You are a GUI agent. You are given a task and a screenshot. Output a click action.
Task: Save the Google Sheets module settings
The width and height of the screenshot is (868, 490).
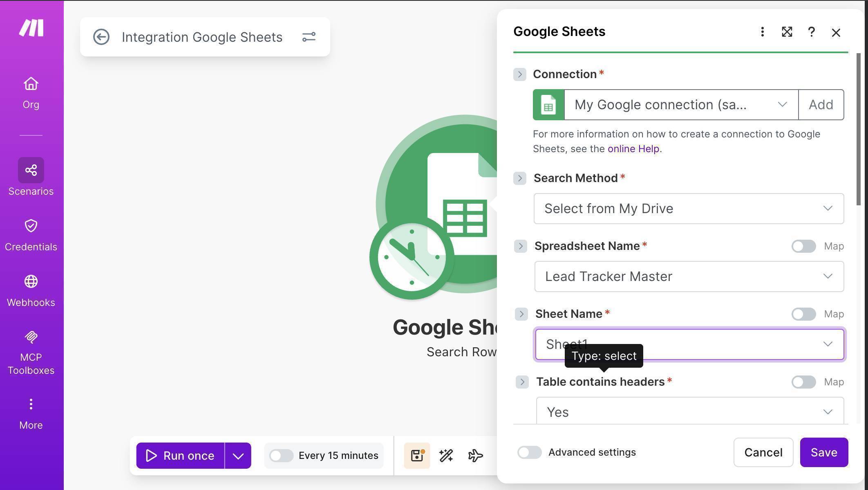click(x=823, y=452)
